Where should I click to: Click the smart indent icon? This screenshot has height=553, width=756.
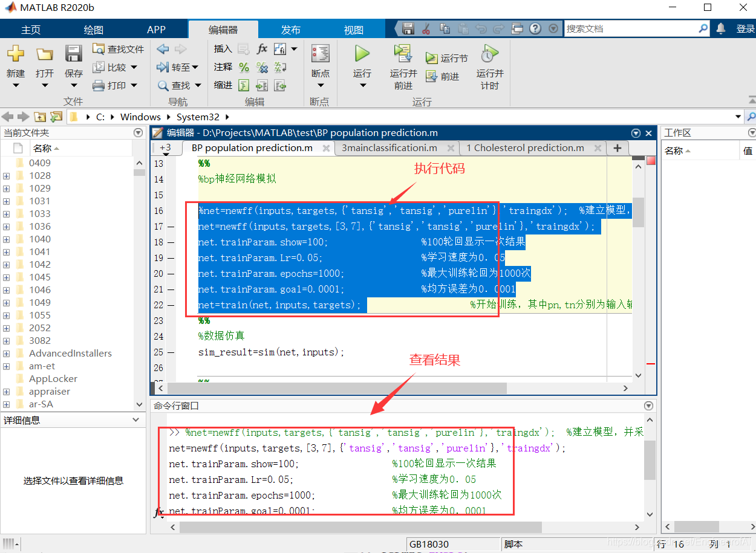[x=244, y=85]
